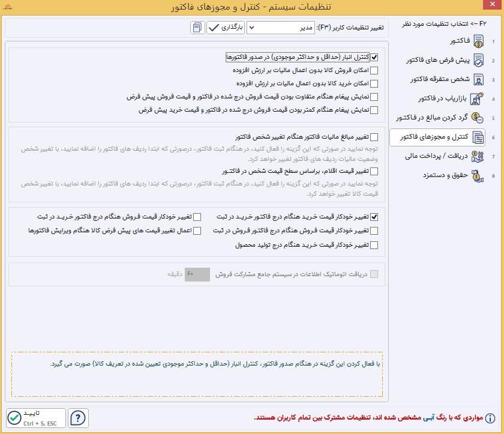Tick تغییر مبالغ مالیات فاکتور checkbox
Screen dimensions: 504x434
pos(374,137)
